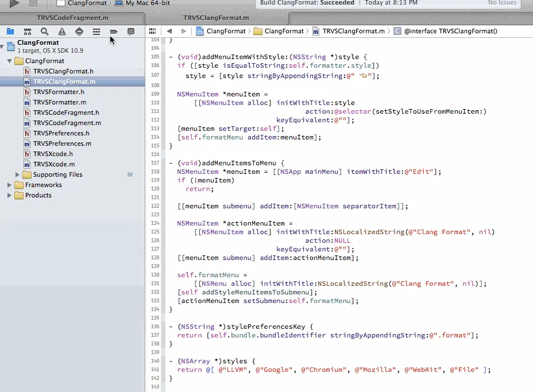Open TRVSClangFormat.m jump bar segment
This screenshot has height=392, width=533.
point(349,31)
